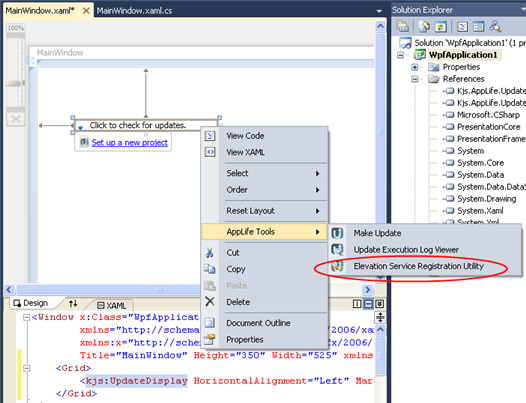Click the 100% zoom label
This screenshot has width=526, height=403.
point(16,28)
